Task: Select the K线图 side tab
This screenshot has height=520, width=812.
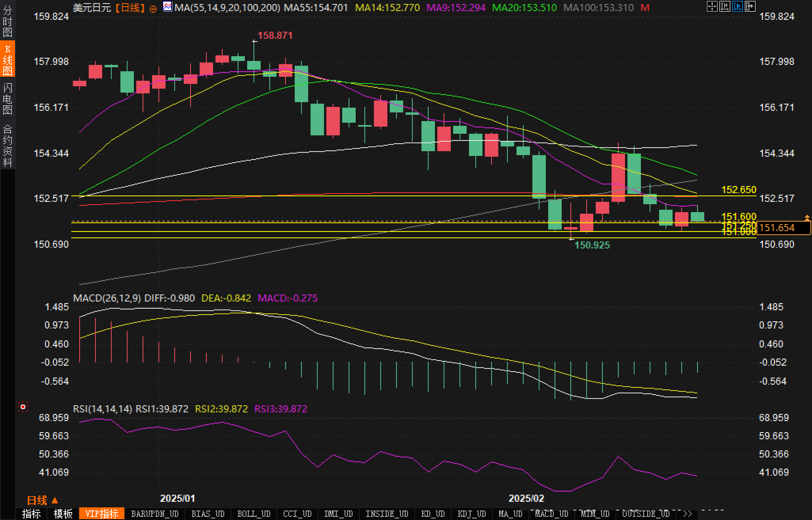Action: 8,59
